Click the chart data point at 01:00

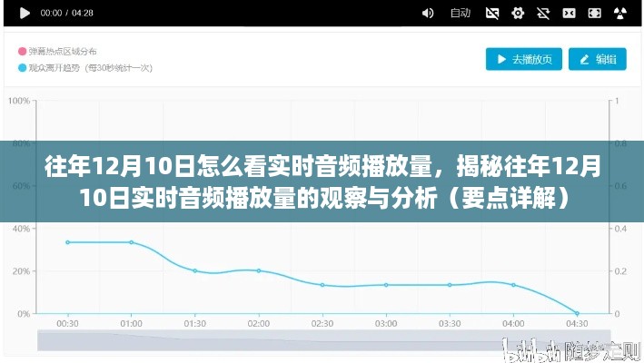131,242
